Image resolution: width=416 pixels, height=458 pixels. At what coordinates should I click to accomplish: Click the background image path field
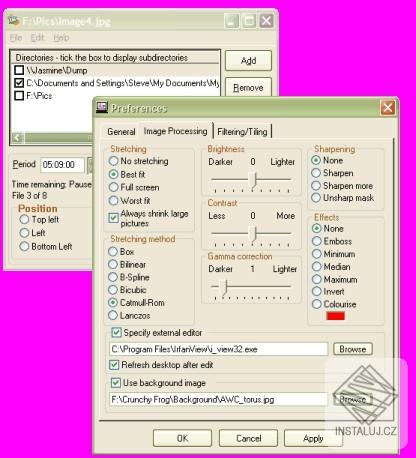coord(219,399)
